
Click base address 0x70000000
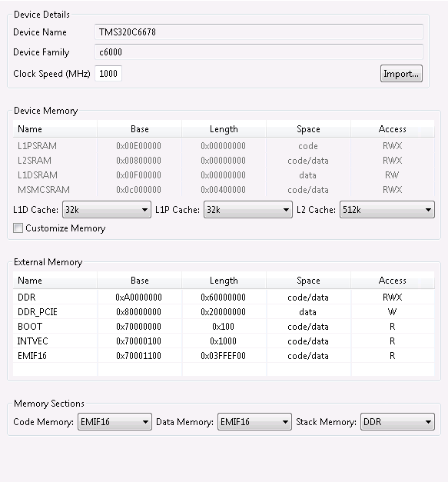(138, 327)
